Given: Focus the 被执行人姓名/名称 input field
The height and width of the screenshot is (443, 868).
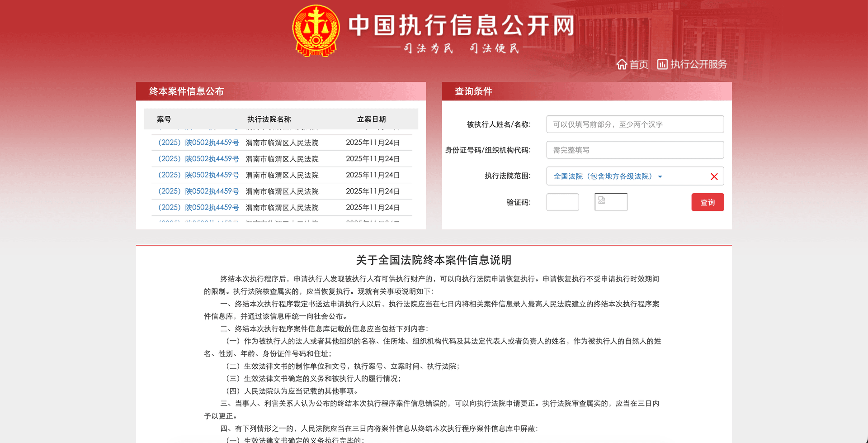Looking at the screenshot, I should [x=635, y=124].
